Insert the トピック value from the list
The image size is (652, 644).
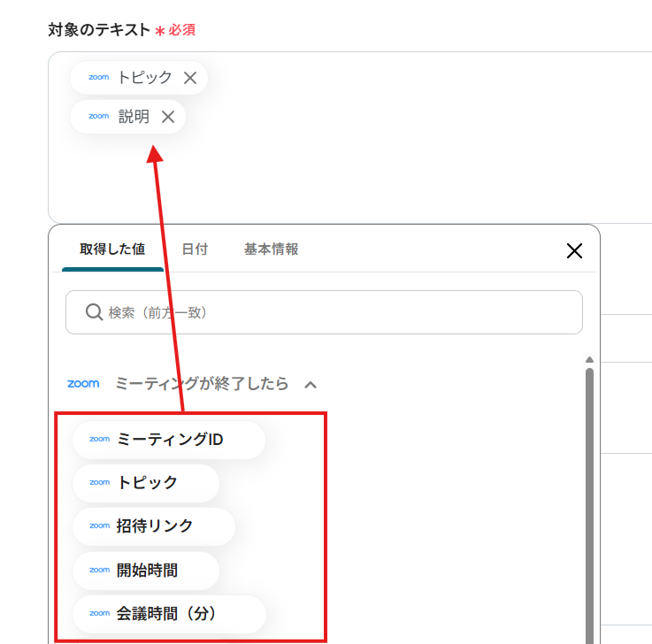[x=146, y=483]
